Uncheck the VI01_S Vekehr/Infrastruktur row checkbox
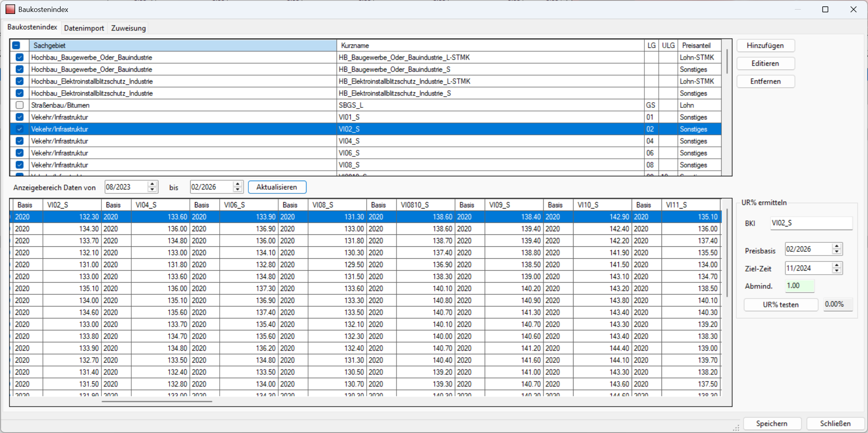Viewport: 868px width, 433px height. (x=20, y=117)
